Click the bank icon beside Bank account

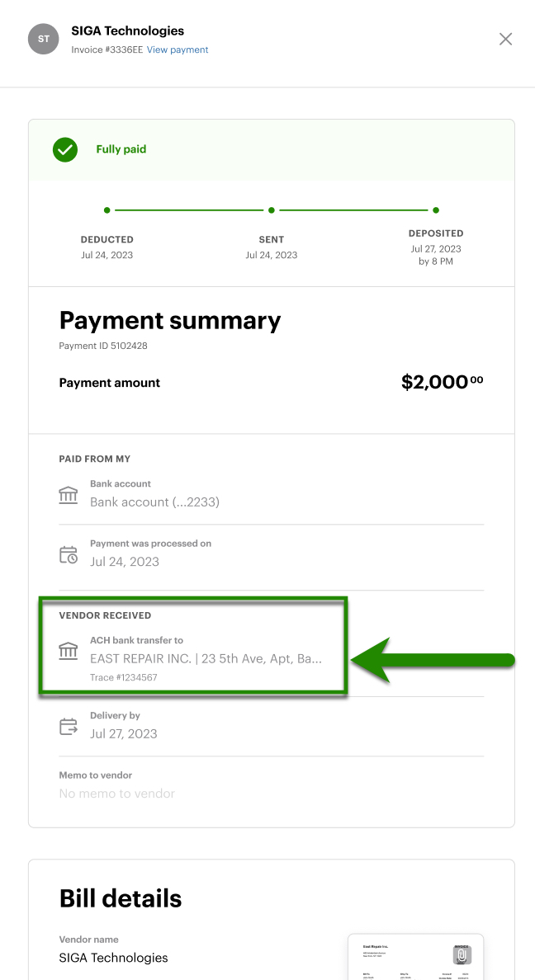(x=69, y=495)
